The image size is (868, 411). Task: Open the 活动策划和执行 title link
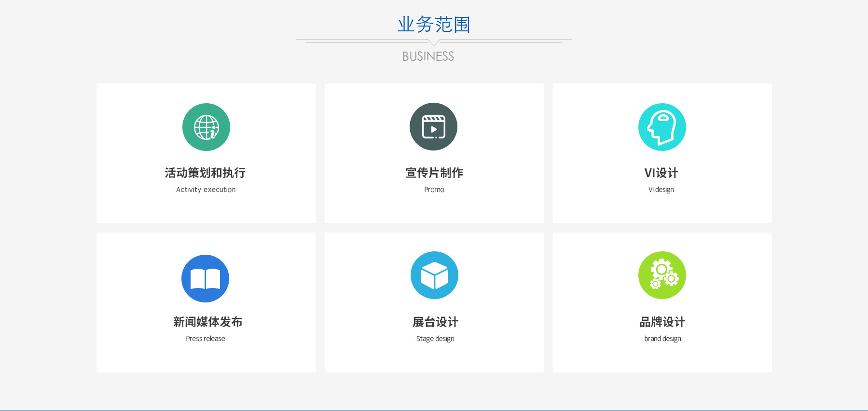click(205, 173)
